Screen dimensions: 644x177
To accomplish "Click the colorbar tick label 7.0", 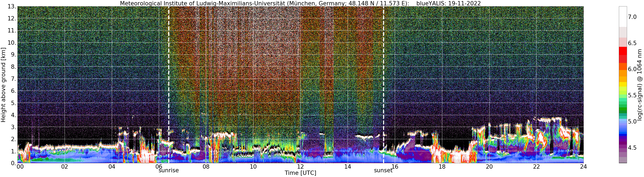I will pyautogui.click(x=632, y=17).
